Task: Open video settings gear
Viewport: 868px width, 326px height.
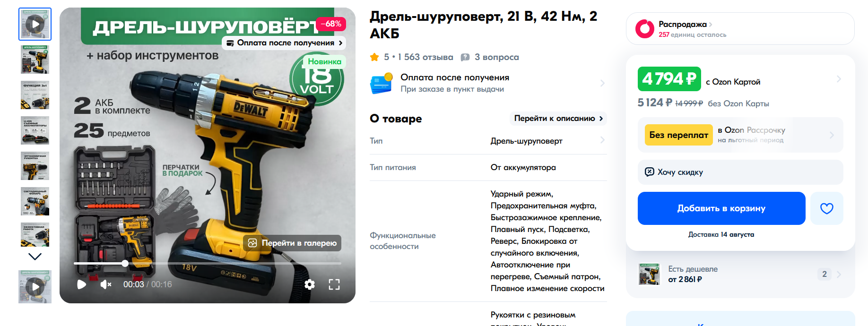Action: (310, 284)
